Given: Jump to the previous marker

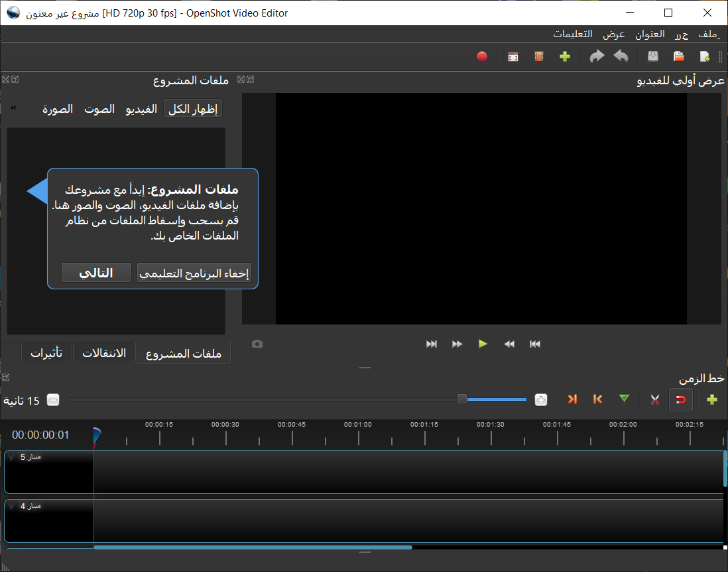Looking at the screenshot, I should [x=597, y=399].
